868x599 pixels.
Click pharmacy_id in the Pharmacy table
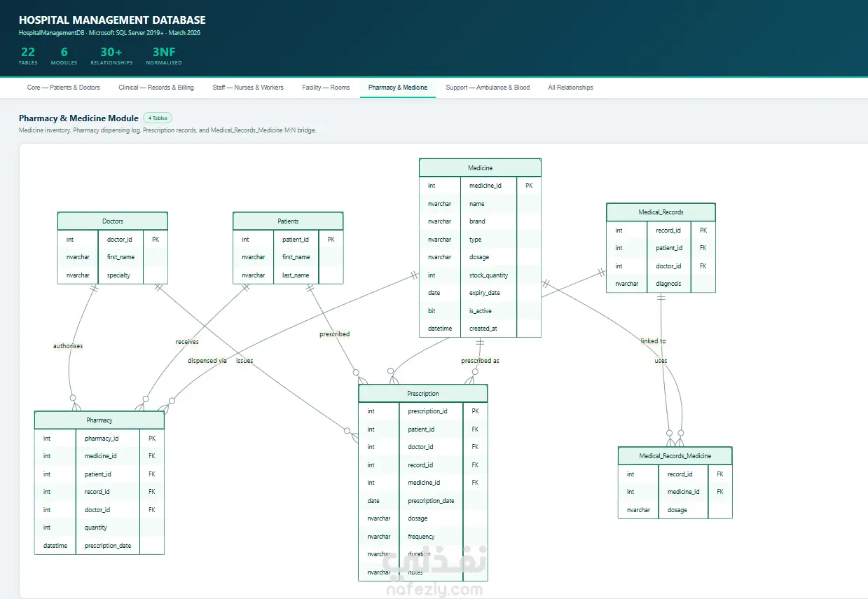(102, 439)
